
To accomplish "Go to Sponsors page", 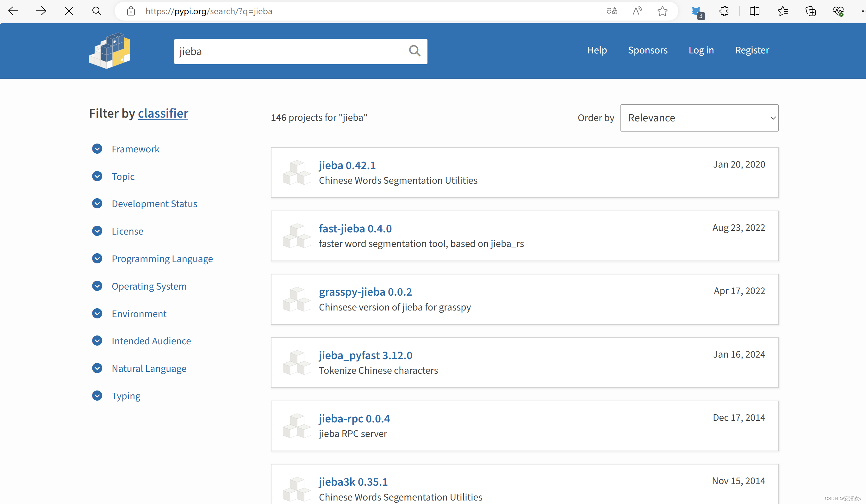I will click(647, 50).
